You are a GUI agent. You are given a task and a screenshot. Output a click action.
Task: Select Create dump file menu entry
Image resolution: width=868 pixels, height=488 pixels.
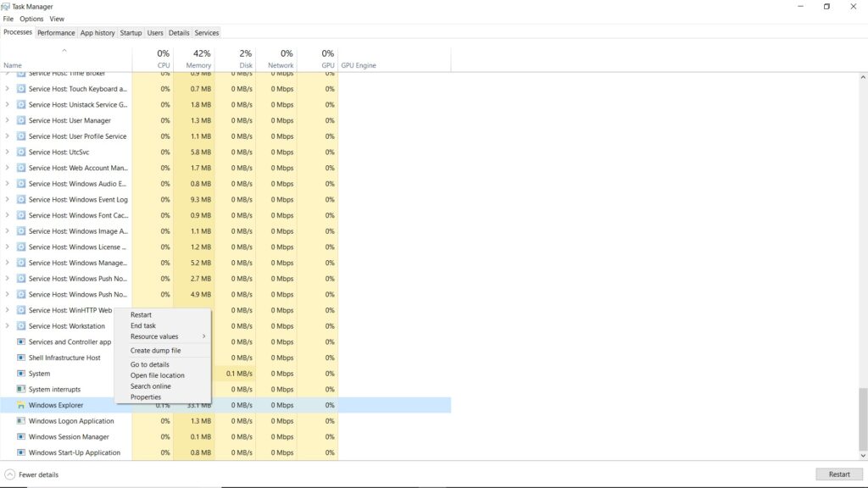click(163, 350)
